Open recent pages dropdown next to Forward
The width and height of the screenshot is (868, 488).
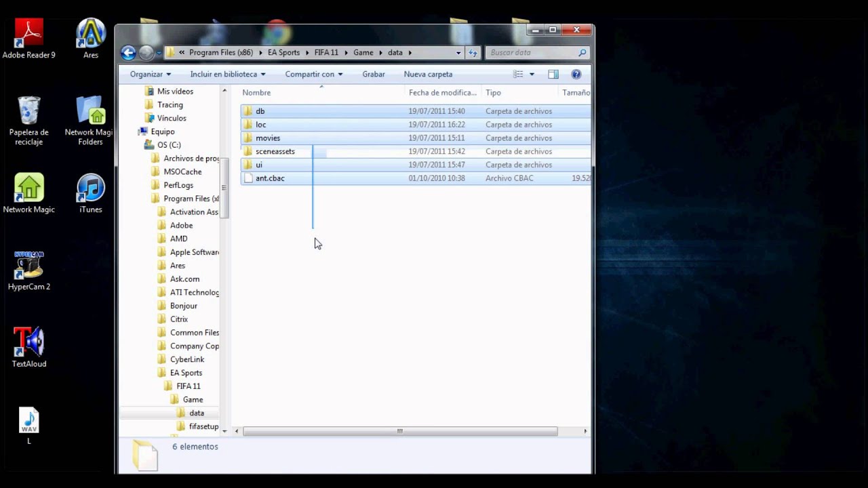[x=159, y=52]
